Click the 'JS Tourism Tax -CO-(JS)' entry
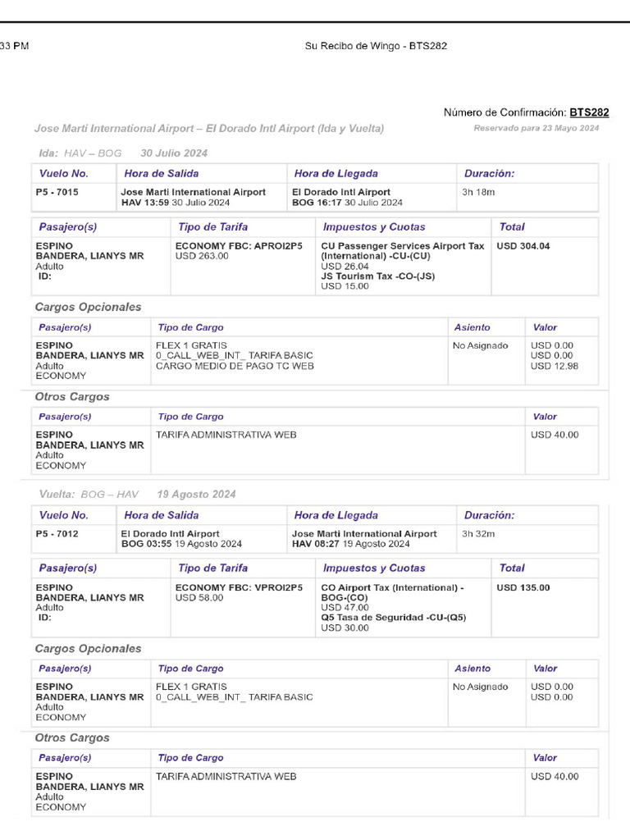The image size is (630, 840). pyautogui.click(x=378, y=276)
